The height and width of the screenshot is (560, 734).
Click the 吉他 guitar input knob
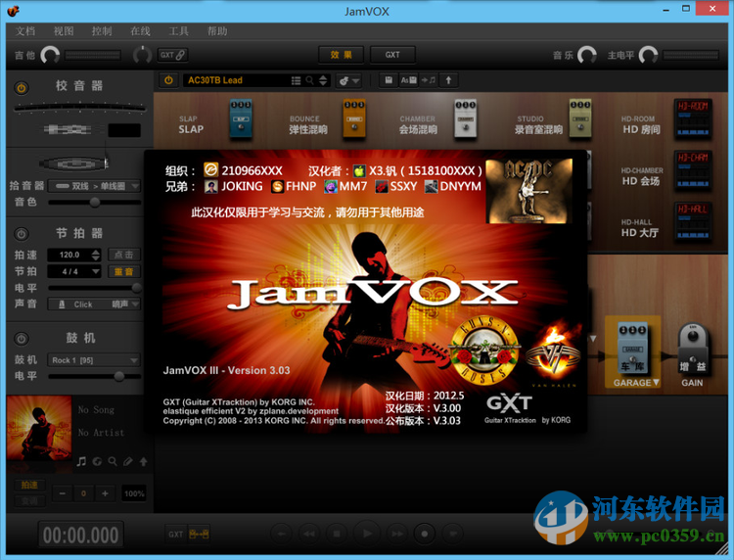[x=50, y=55]
